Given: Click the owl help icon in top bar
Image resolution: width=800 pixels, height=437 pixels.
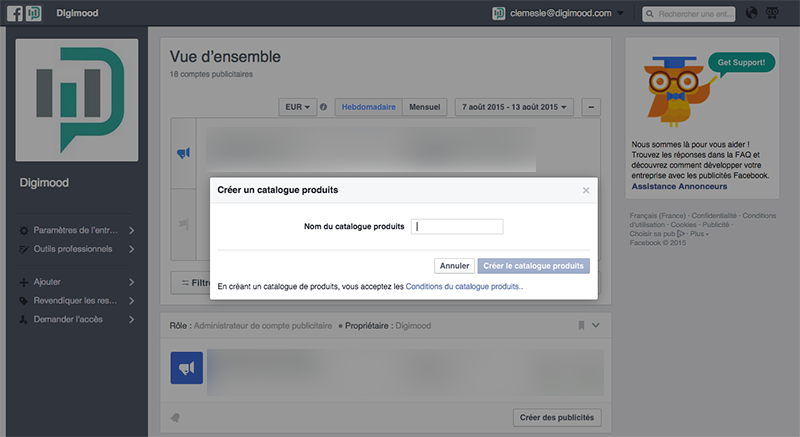Looking at the screenshot, I should tap(772, 13).
